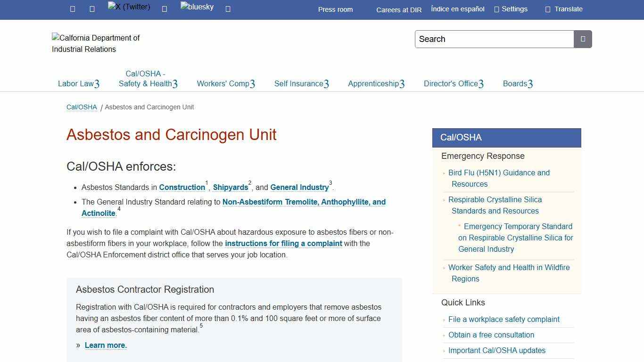Select the first social media icon in header

click(x=72, y=8)
